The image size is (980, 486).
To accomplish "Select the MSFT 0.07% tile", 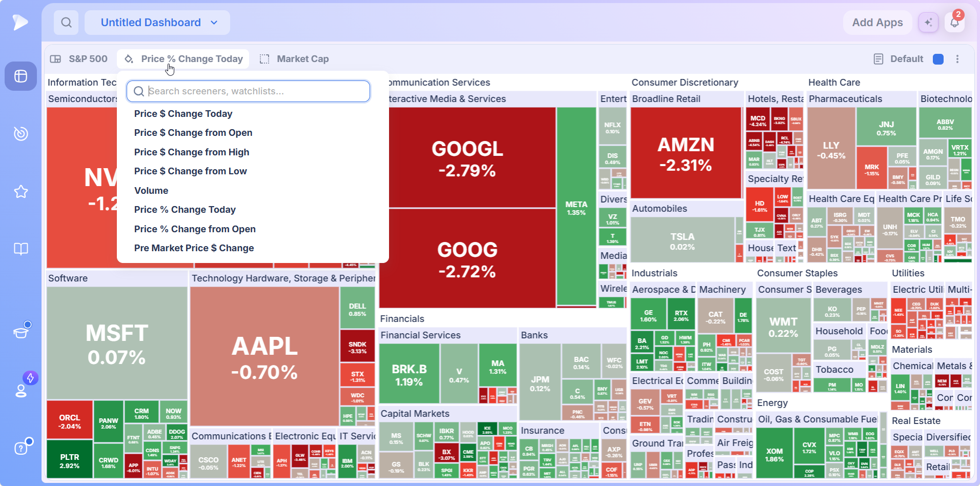I will click(117, 343).
